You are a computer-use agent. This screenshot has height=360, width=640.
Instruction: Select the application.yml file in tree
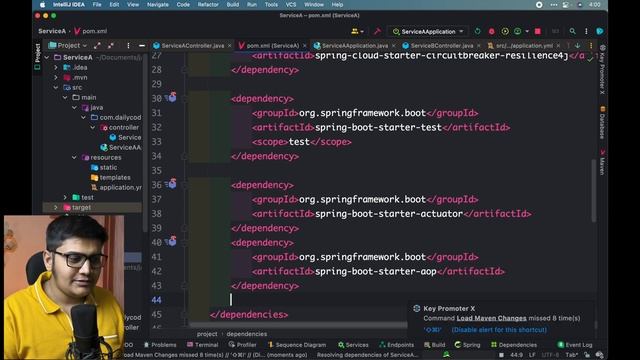(x=116, y=187)
